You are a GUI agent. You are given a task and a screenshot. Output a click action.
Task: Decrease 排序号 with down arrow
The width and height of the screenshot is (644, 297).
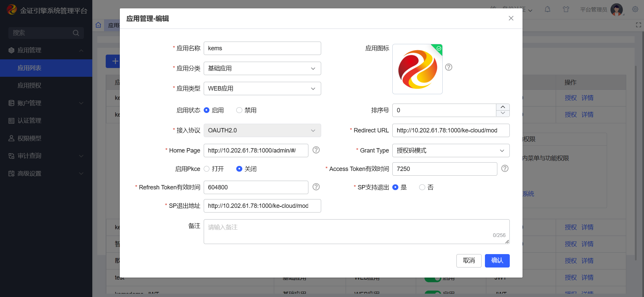[503, 113]
